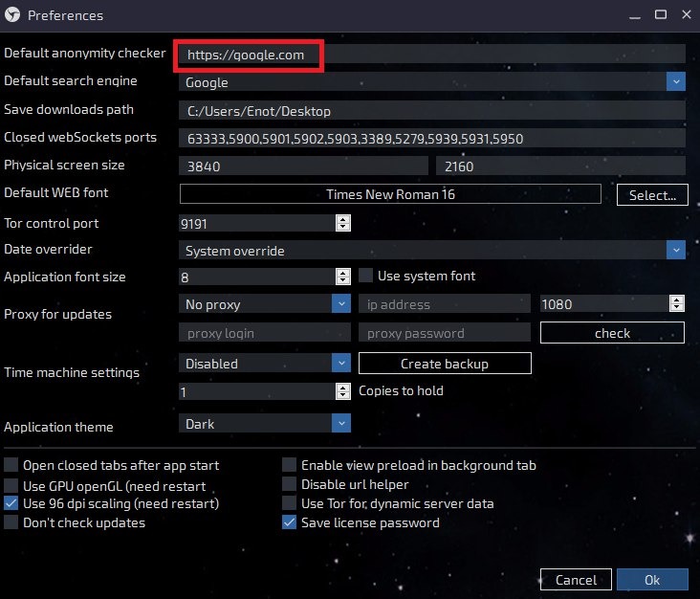Image resolution: width=700 pixels, height=599 pixels.
Task: Close the Preferences window
Action: click(x=687, y=14)
